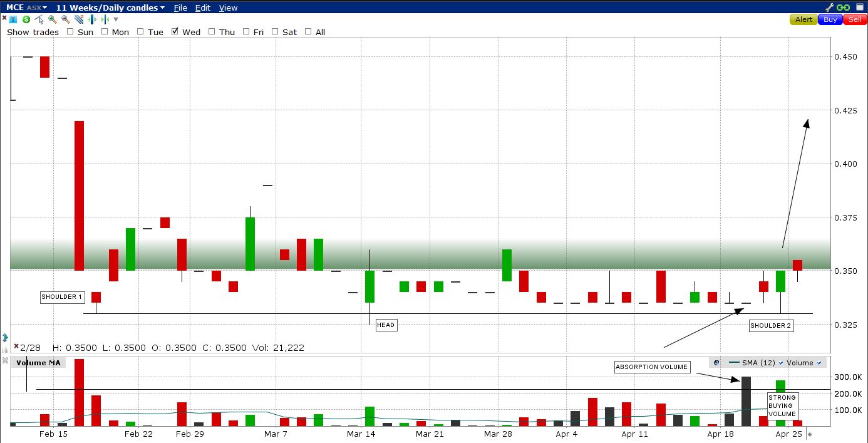868x443 pixels.
Task: Click the 0.425 price axis label
Action: pos(847,110)
